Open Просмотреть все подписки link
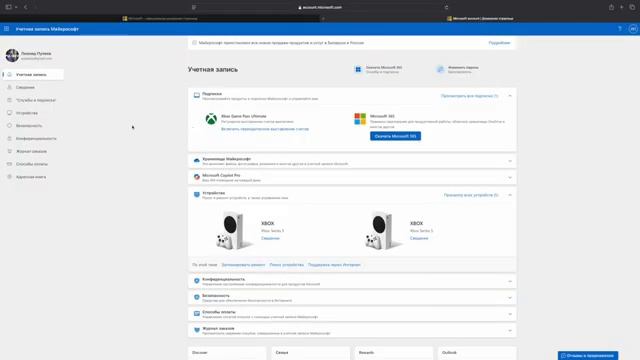This screenshot has width=640, height=360. coord(469,96)
